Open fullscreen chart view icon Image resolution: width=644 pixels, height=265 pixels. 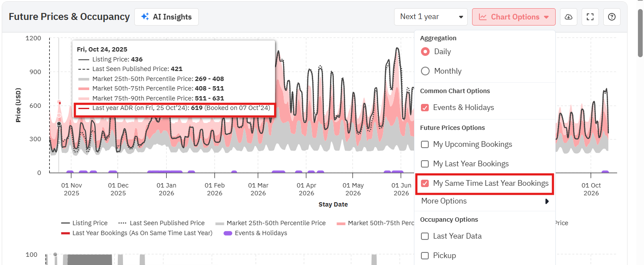tap(590, 17)
